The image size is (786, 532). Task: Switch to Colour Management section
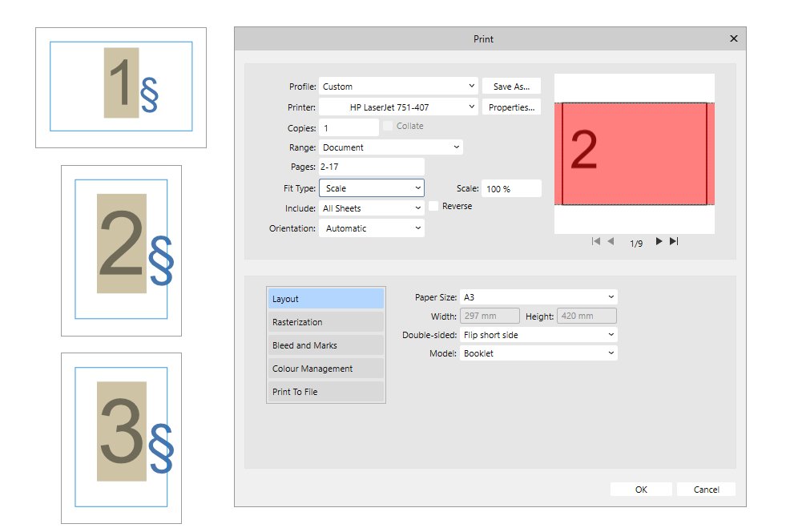(326, 369)
